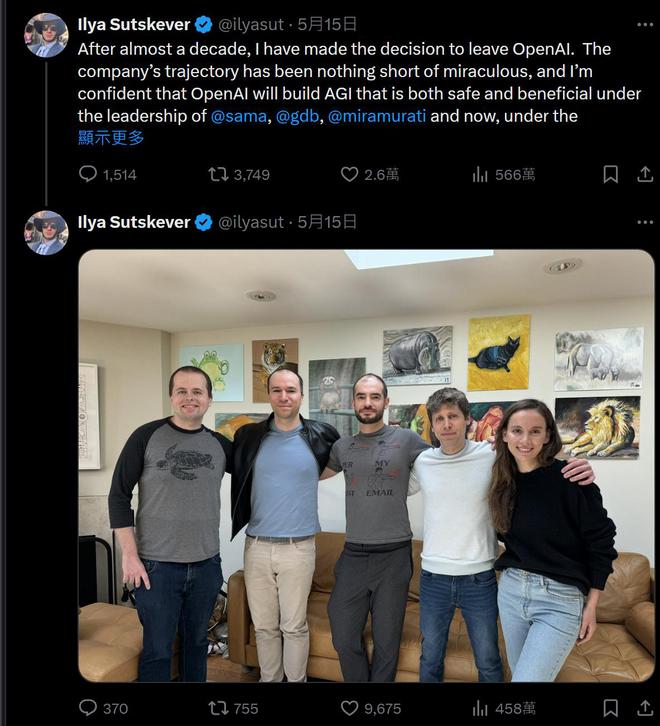Open the more options menu on first tweet

click(x=645, y=25)
